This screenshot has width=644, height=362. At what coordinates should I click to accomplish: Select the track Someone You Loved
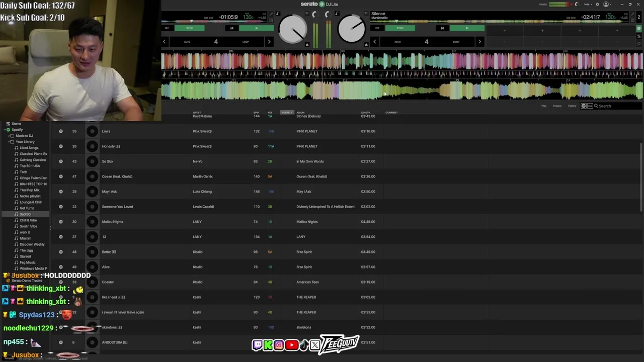coord(117,207)
